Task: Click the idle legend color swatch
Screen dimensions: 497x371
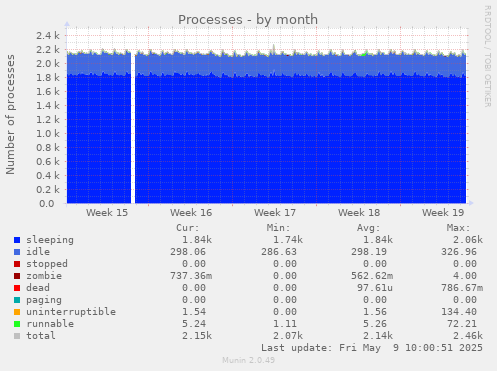Action: [17, 252]
